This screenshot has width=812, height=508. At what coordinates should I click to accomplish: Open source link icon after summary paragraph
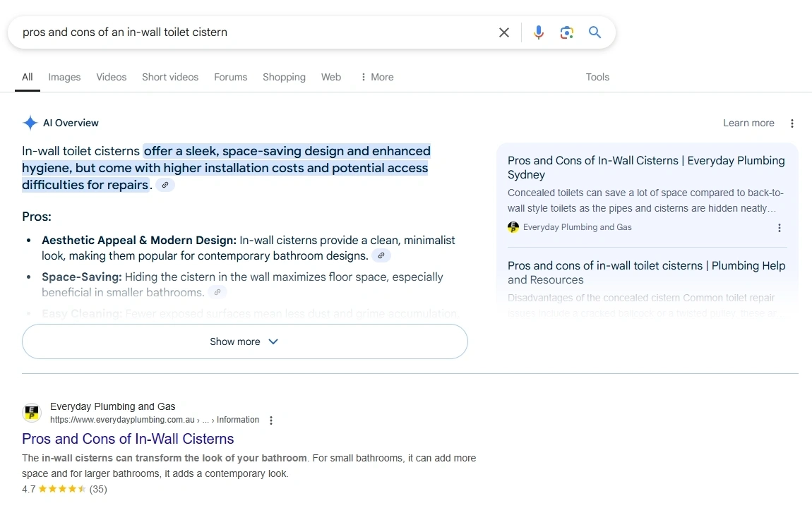pos(165,185)
